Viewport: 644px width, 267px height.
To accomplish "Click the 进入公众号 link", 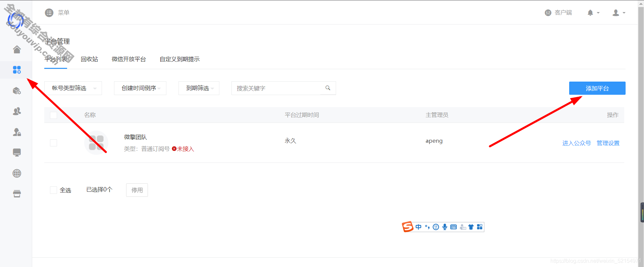I will pyautogui.click(x=577, y=143).
